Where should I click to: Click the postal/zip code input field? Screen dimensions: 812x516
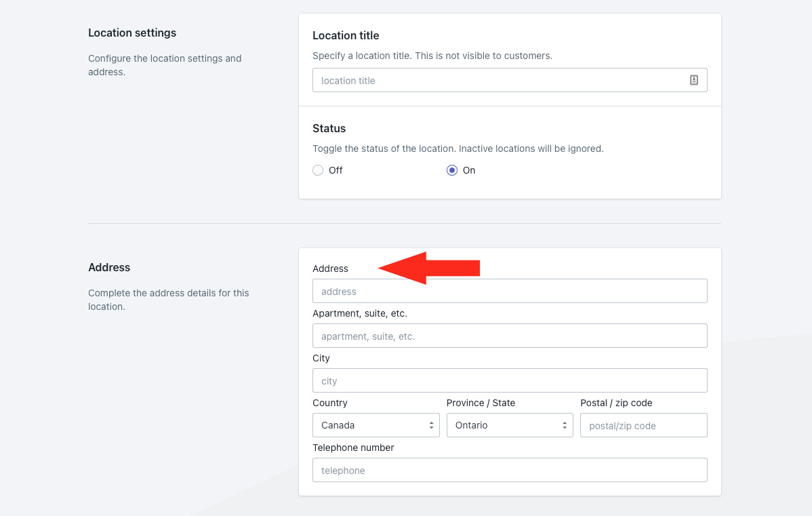click(643, 425)
